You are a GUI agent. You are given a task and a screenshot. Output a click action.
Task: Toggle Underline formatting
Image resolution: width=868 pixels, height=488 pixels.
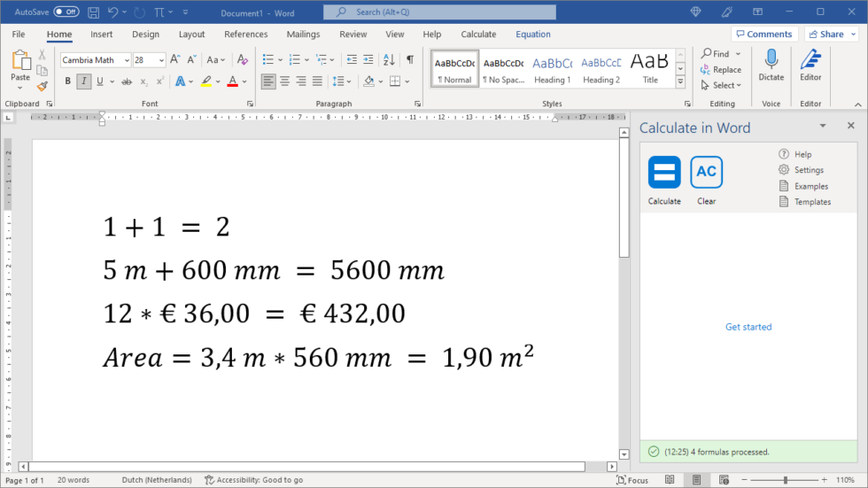99,81
